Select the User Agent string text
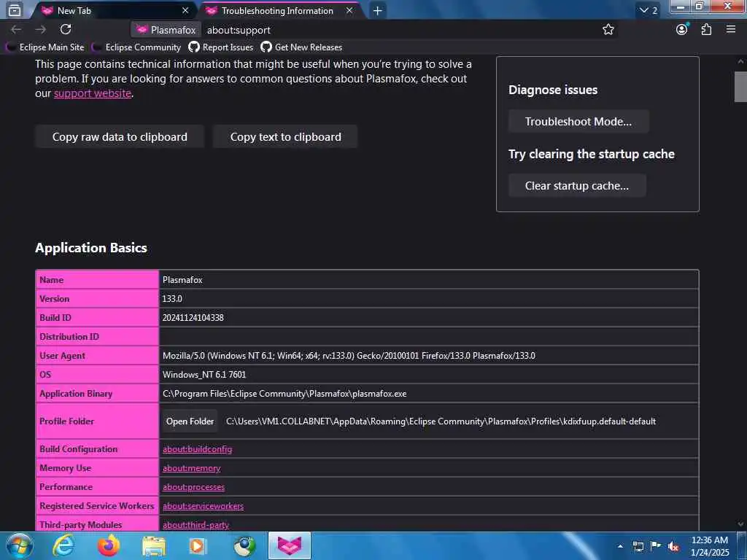This screenshot has width=747, height=560. point(349,356)
